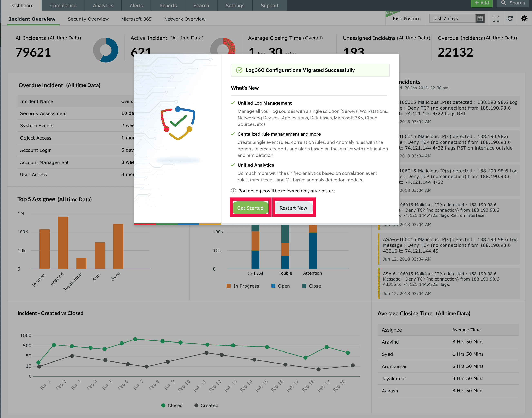Image resolution: width=532 pixels, height=418 pixels.
Task: Click the Account Management incident row
Action: 76,163
